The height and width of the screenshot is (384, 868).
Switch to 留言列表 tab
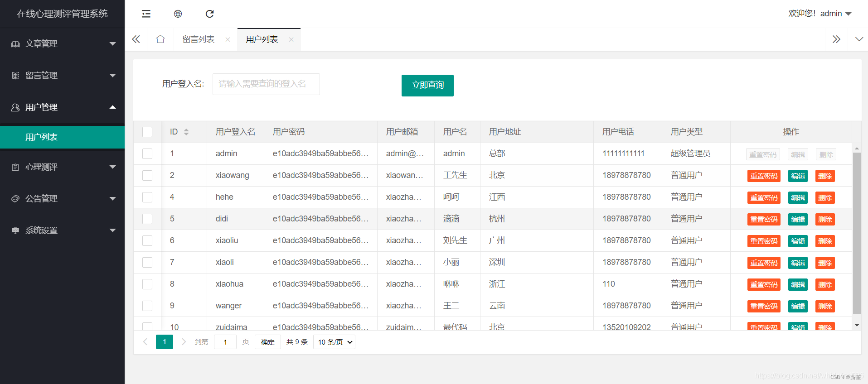click(199, 39)
